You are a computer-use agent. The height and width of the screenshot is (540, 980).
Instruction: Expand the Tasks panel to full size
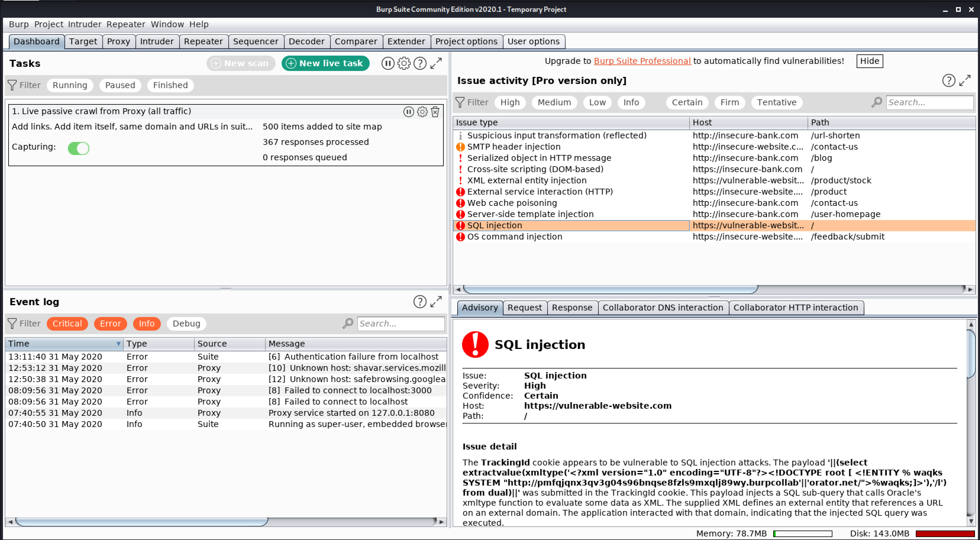click(x=436, y=63)
